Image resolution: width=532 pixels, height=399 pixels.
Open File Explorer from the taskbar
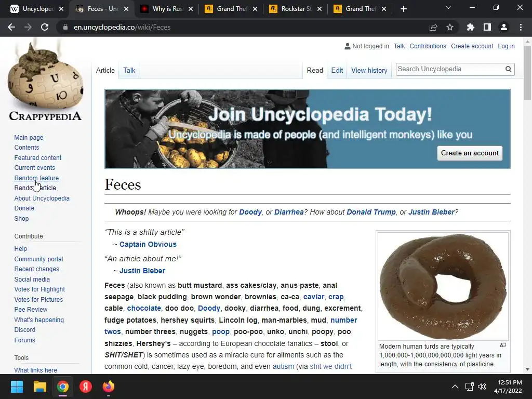[39, 387]
